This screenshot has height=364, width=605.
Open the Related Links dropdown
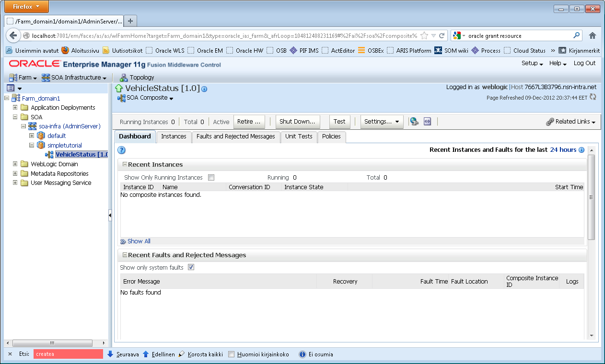coord(570,122)
